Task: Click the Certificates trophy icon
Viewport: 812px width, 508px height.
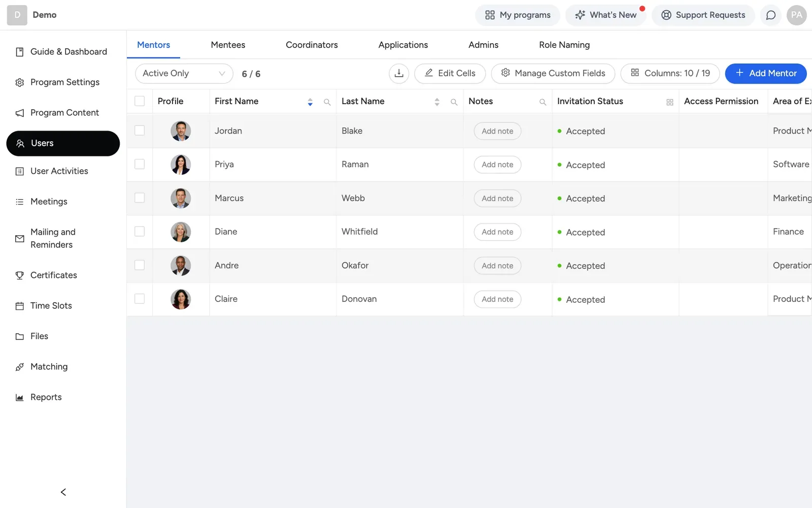Action: click(x=20, y=275)
